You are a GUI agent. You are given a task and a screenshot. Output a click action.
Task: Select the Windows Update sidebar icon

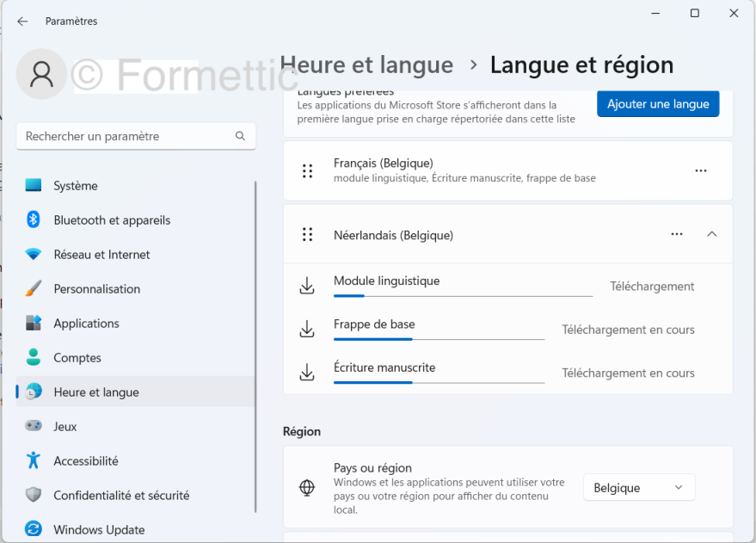click(x=34, y=529)
